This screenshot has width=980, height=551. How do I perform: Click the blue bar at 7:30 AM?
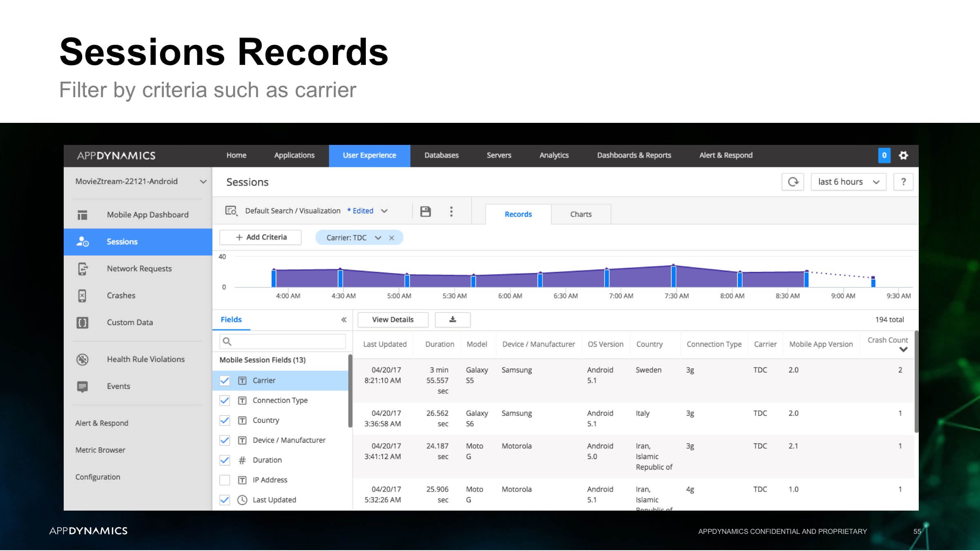pos(673,276)
